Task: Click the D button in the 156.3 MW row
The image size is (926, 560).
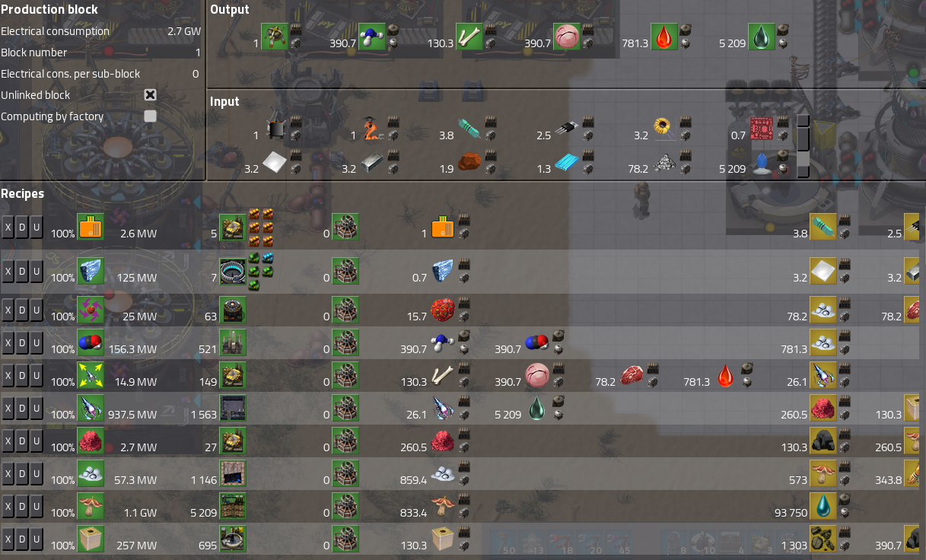Action: tap(22, 343)
